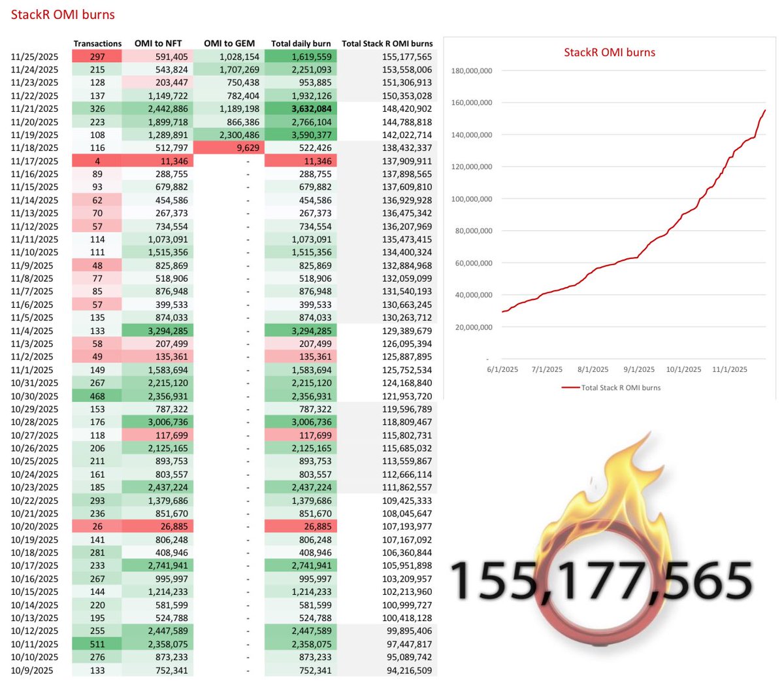Click the red transactions cell showing 26
Viewport: 784px width, 687px height.
pyautogui.click(x=97, y=527)
